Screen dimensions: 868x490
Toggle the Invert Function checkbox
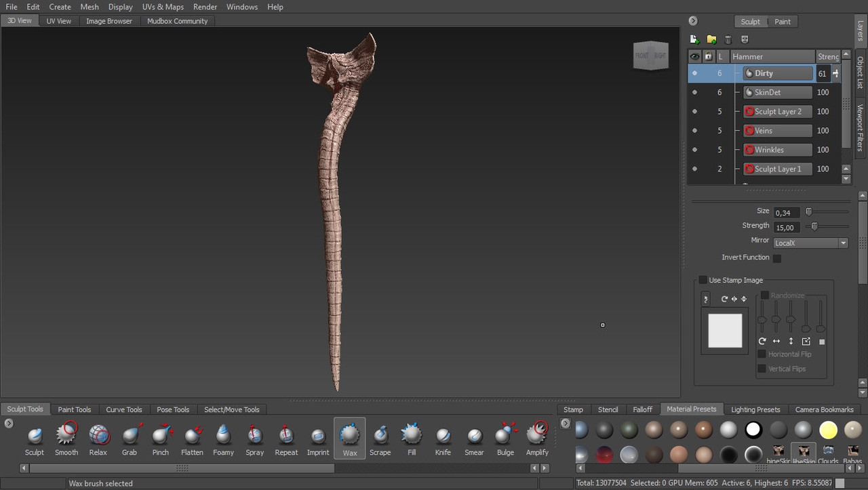click(x=777, y=258)
